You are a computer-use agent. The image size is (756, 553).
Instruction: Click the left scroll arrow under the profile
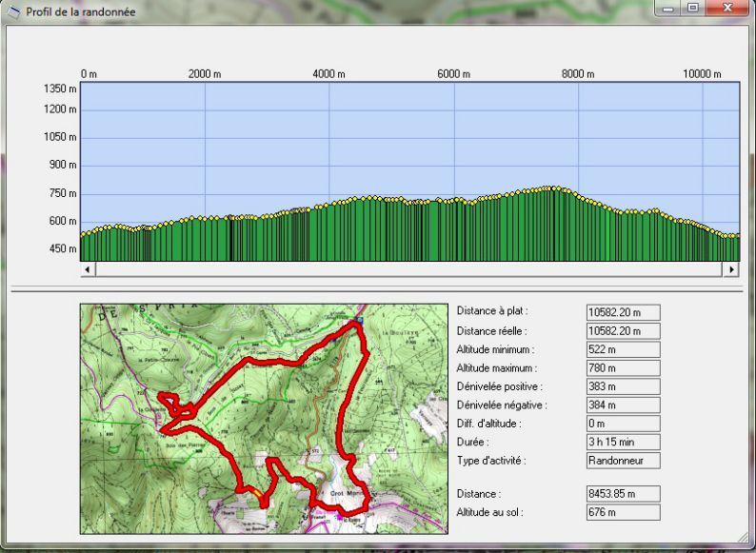[x=89, y=269]
